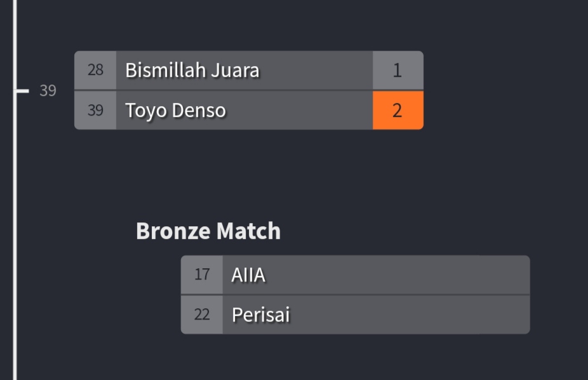Image resolution: width=588 pixels, height=380 pixels.
Task: Click seed number 22 box
Action: click(202, 315)
